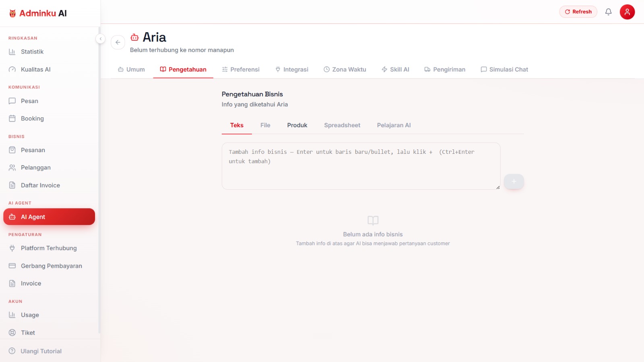Open the notifications bell icon

pos(608,12)
